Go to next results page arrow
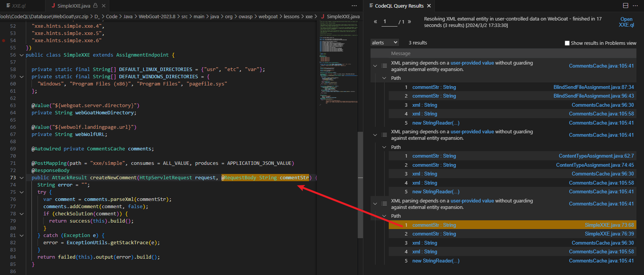This screenshot has height=275, width=644. click(409, 22)
